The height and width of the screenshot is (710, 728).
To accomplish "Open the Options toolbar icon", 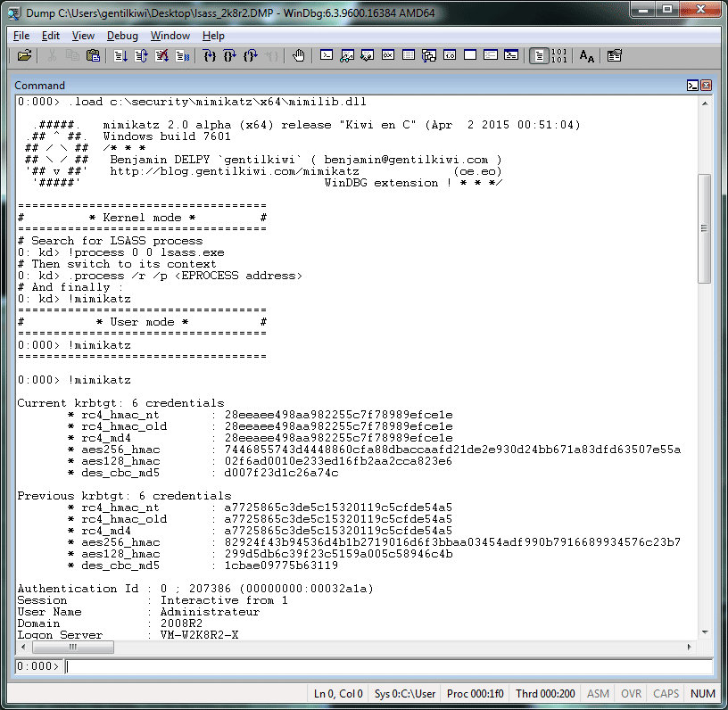I will (614, 55).
